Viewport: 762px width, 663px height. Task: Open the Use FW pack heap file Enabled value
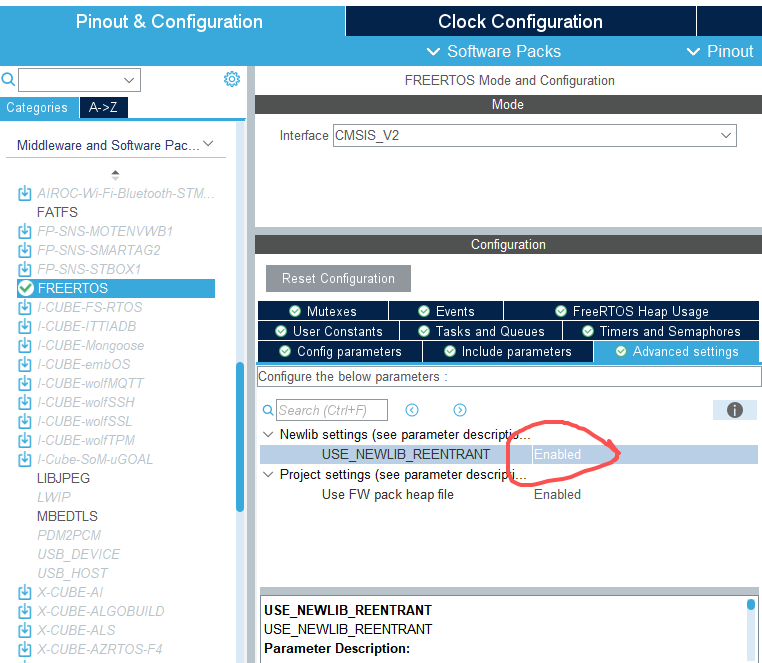(x=557, y=494)
